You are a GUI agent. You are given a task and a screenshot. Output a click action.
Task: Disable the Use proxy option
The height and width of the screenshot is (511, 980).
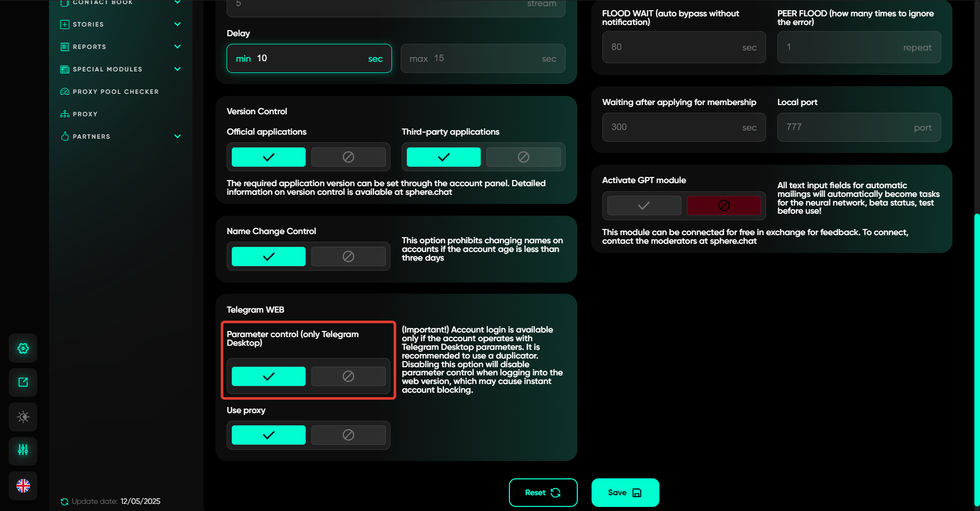[348, 435]
